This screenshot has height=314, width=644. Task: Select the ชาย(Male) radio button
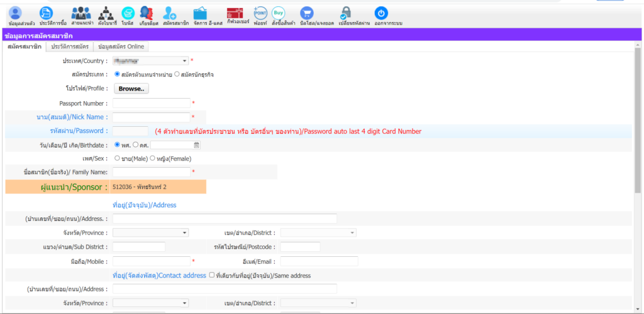[x=117, y=159]
